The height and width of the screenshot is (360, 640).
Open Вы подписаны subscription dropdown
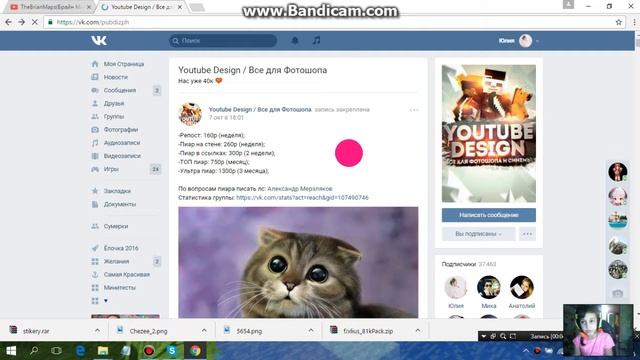coord(478,234)
